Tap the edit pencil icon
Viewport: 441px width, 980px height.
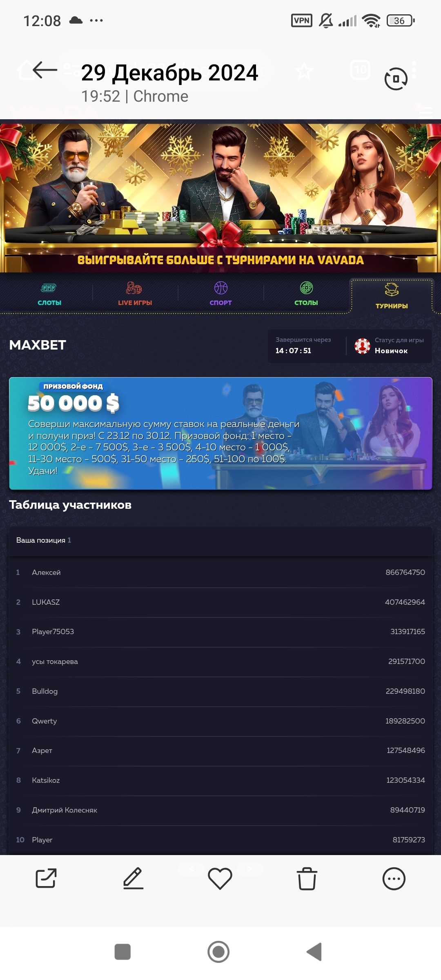[x=133, y=878]
